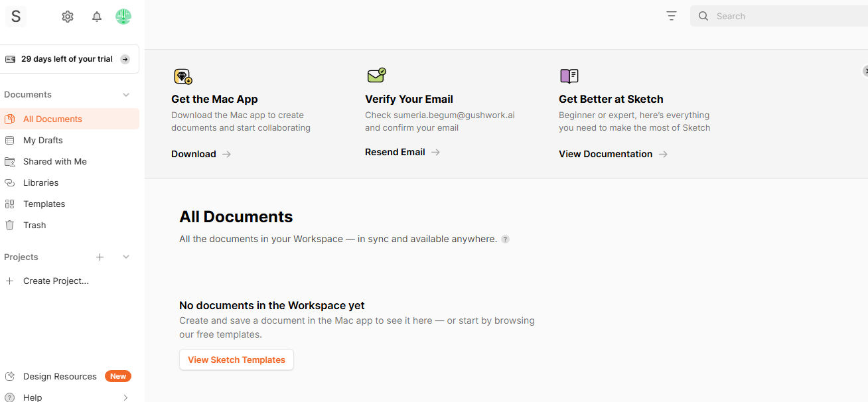Image resolution: width=868 pixels, height=402 pixels.
Task: Collapse the Projects section chevron
Action: tap(126, 257)
